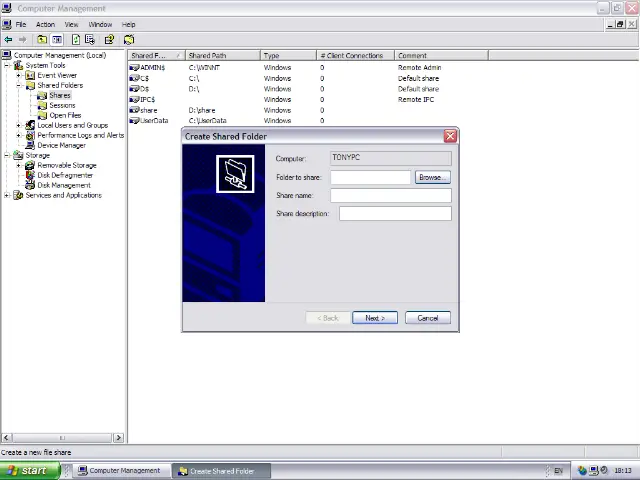Click the Back arrow toolbar icon
Image resolution: width=640 pixels, height=480 pixels.
[8, 40]
